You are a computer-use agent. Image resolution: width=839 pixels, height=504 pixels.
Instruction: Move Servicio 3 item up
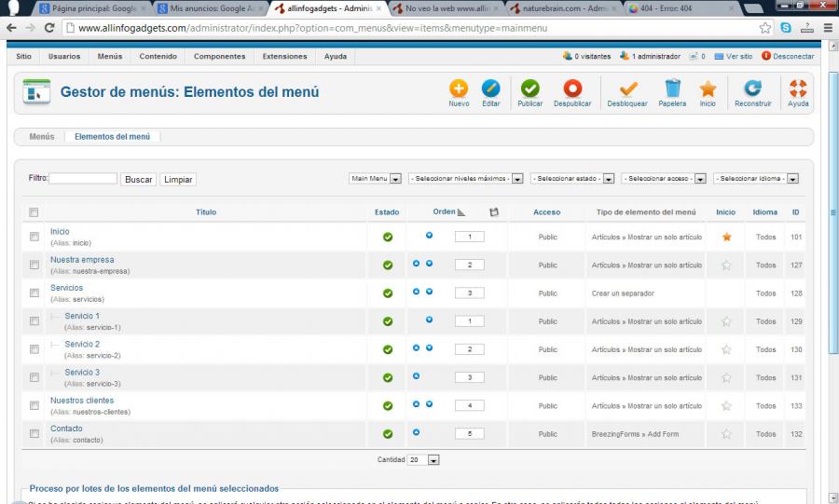pyautogui.click(x=417, y=376)
